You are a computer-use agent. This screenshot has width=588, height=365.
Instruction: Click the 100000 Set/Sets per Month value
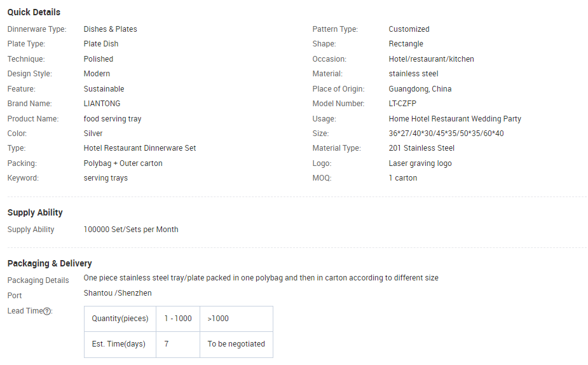[x=131, y=230]
